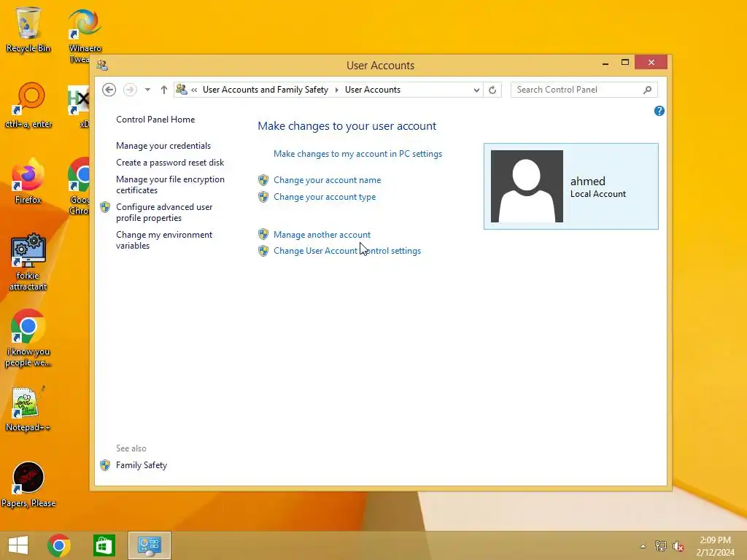Minimize the User Accounts window

click(x=605, y=63)
